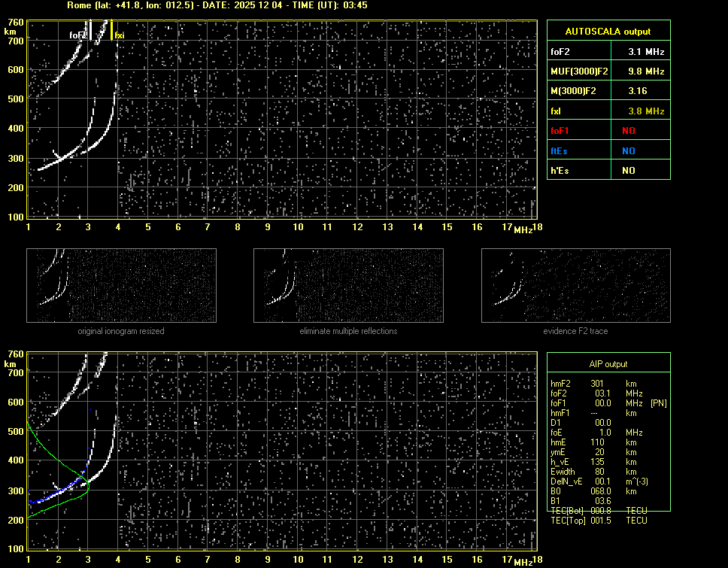728x568 pixels.
Task: Click the MUF(3000)F2 9.8 MHz value
Action: (x=646, y=71)
